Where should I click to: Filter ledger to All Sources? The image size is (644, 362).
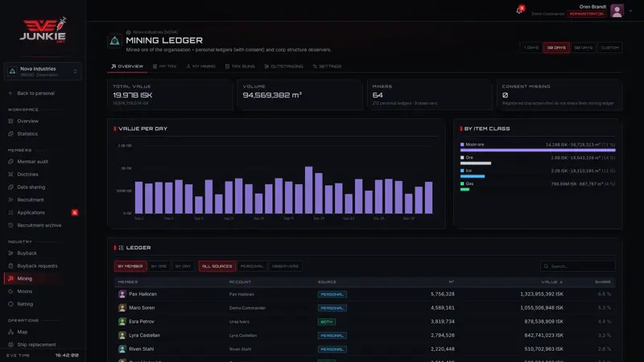point(217,266)
